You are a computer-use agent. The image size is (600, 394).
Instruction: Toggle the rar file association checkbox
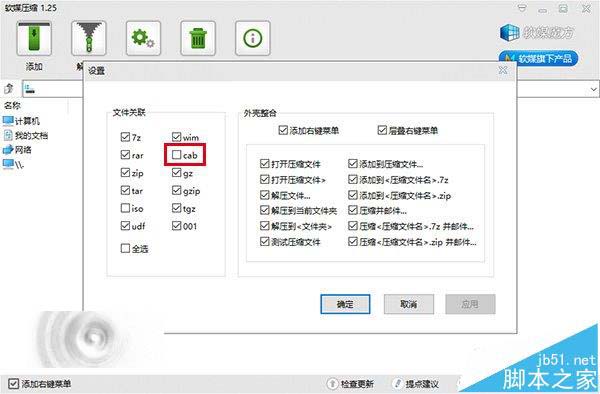125,155
